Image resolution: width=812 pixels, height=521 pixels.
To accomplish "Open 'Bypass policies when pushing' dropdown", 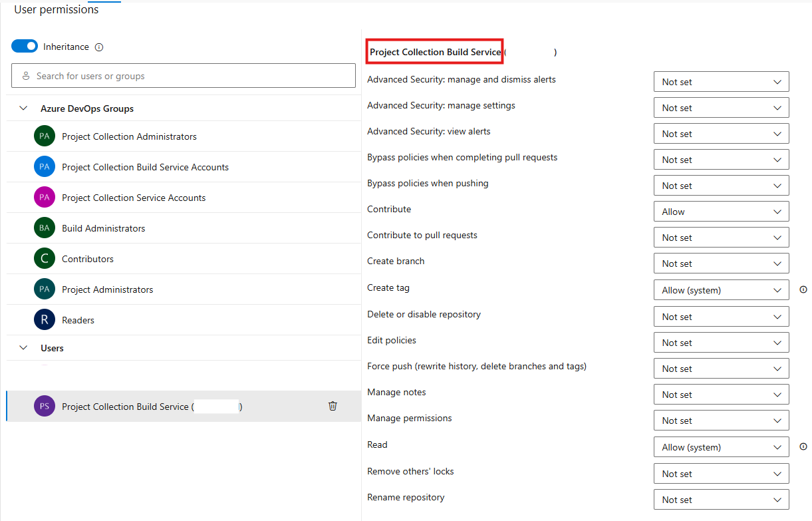I will coord(722,186).
